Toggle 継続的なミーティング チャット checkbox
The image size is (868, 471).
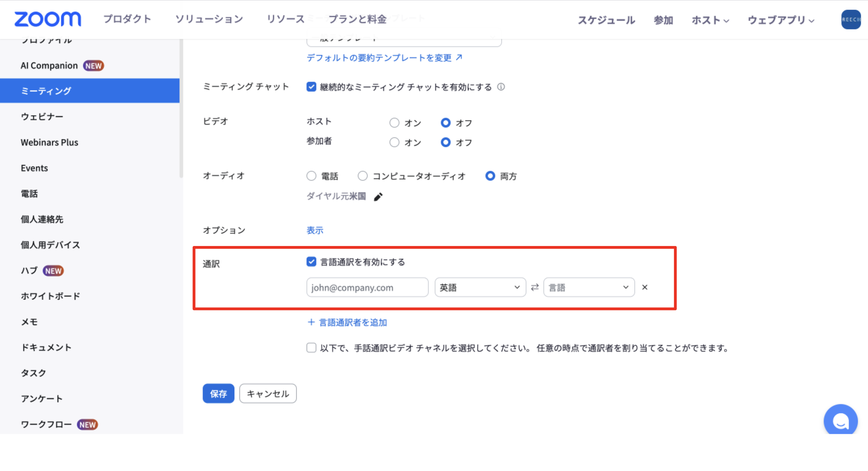pos(311,87)
